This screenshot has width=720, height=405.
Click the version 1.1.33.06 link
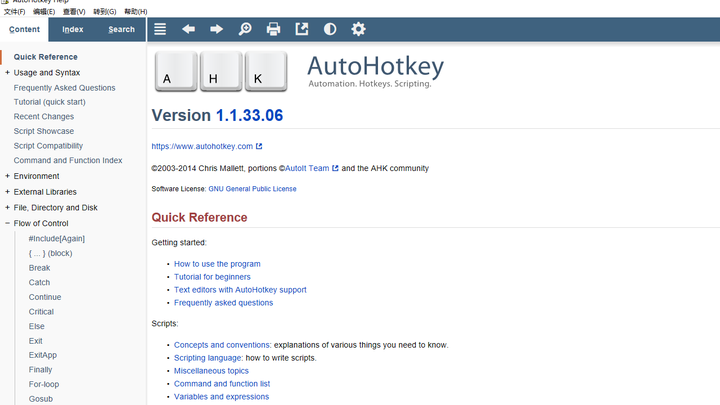coord(249,115)
